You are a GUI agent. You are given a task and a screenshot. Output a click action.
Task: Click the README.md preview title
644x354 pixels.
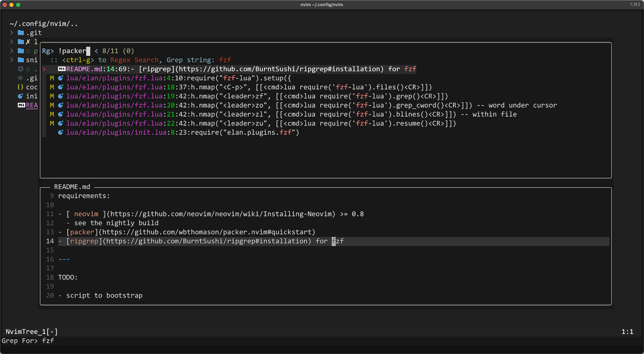click(72, 187)
